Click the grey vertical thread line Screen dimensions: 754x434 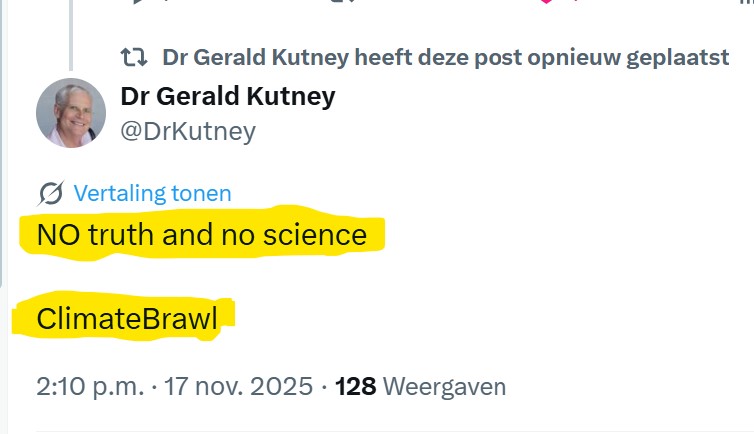(x=71, y=30)
